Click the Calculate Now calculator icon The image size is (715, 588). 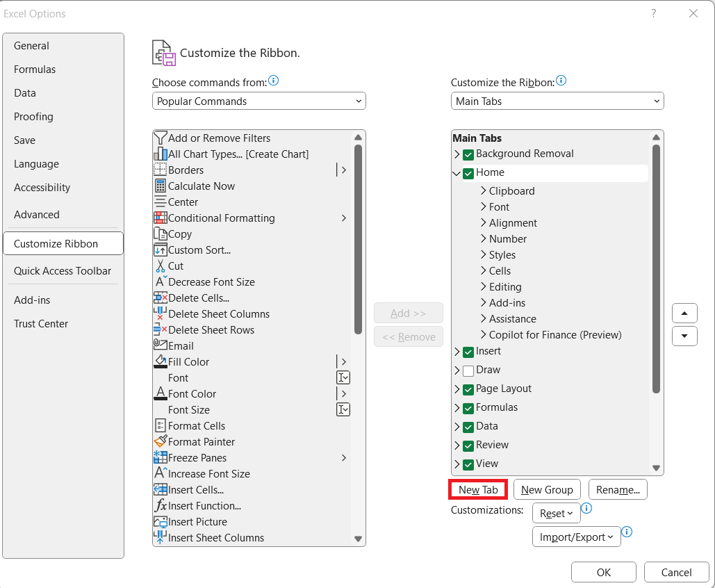click(160, 186)
